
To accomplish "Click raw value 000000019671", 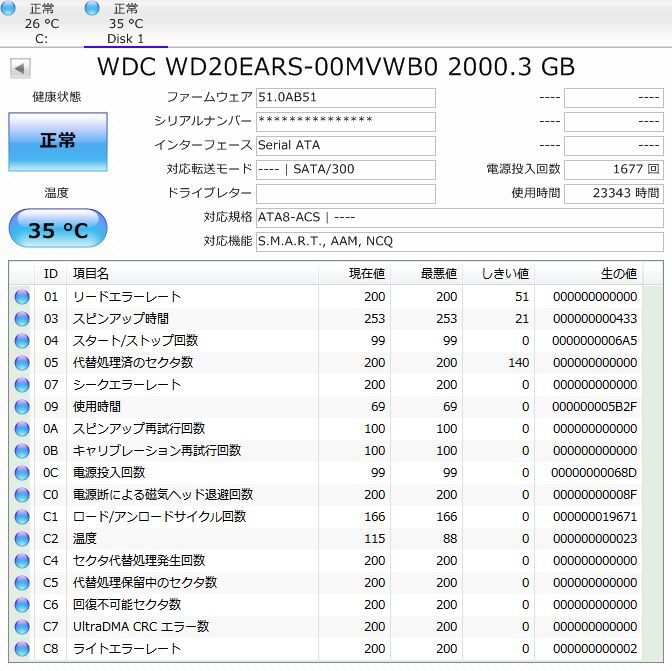I will click(x=595, y=517).
